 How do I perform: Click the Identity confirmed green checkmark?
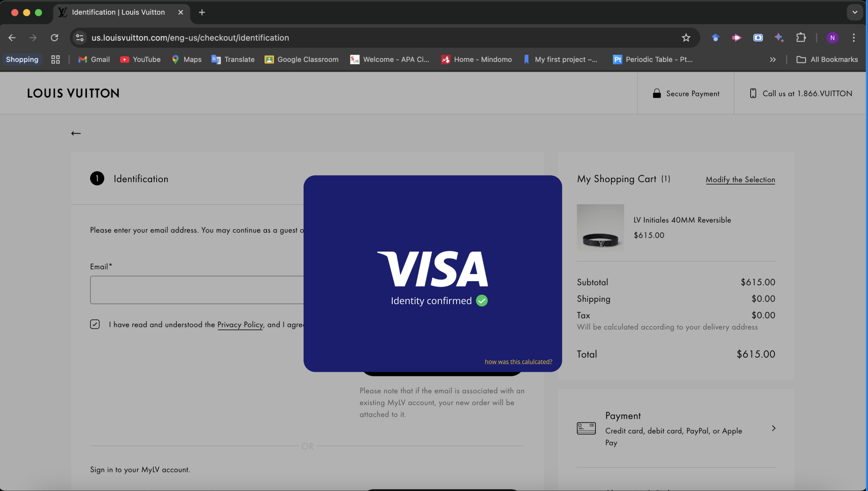482,300
